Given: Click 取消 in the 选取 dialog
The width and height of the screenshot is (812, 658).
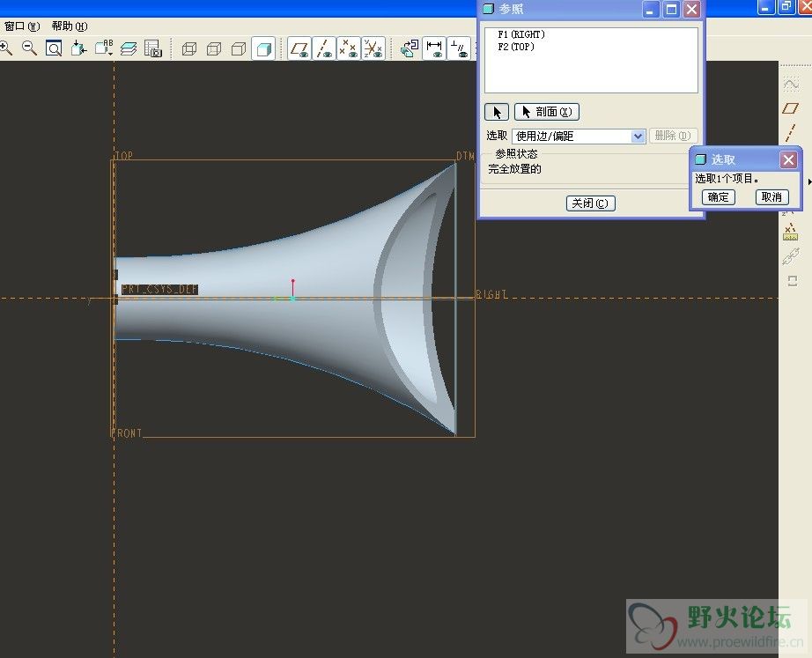Looking at the screenshot, I should click(771, 197).
